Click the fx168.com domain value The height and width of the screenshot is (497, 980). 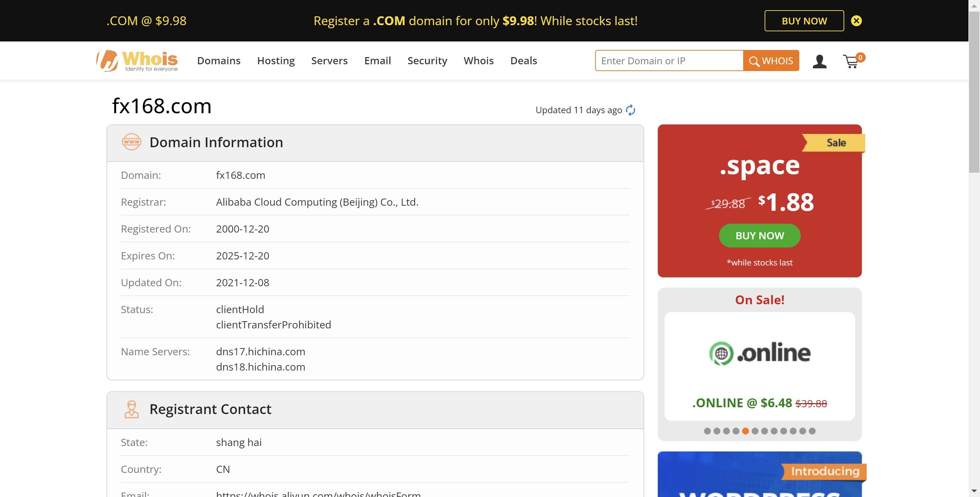(241, 175)
